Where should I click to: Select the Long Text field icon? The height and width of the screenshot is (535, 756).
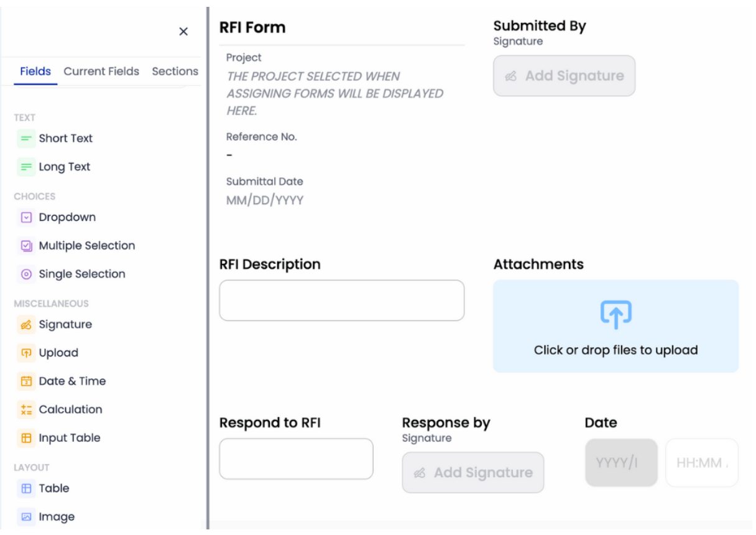point(26,167)
